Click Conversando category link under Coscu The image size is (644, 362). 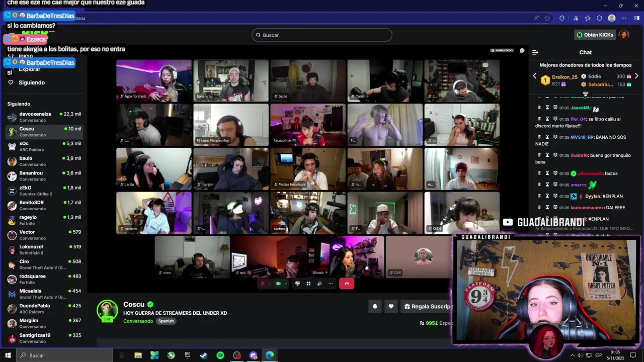(x=138, y=321)
